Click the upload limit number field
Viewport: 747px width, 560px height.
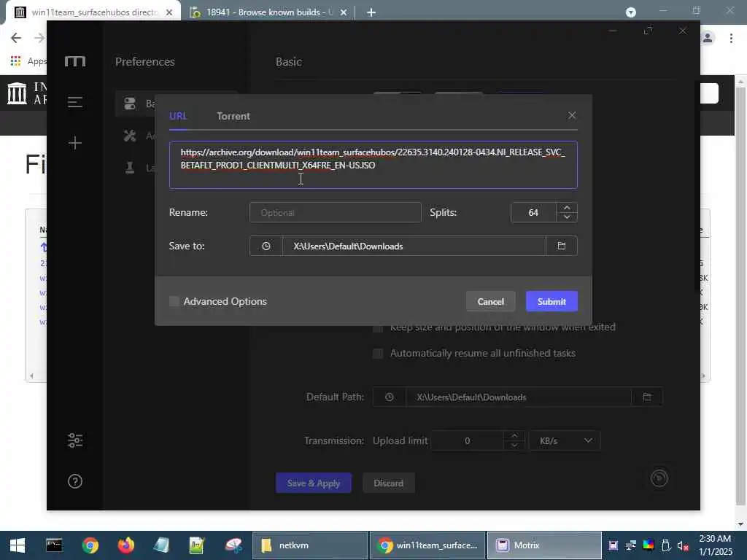(x=468, y=441)
